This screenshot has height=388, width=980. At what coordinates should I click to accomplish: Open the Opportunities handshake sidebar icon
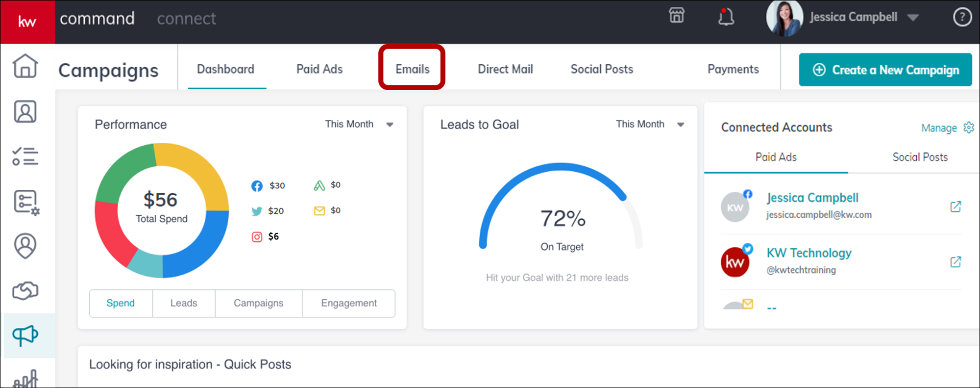(25, 290)
